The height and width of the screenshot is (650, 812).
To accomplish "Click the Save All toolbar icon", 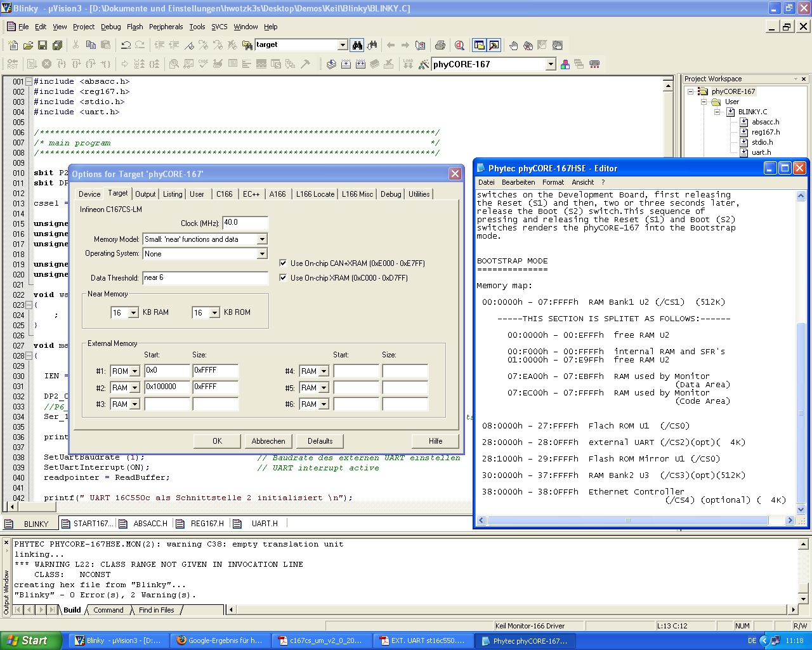I will tap(57, 45).
